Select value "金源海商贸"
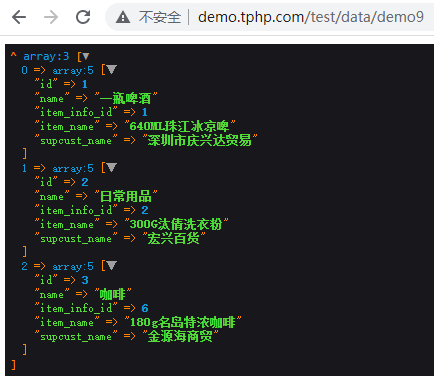 (180, 336)
